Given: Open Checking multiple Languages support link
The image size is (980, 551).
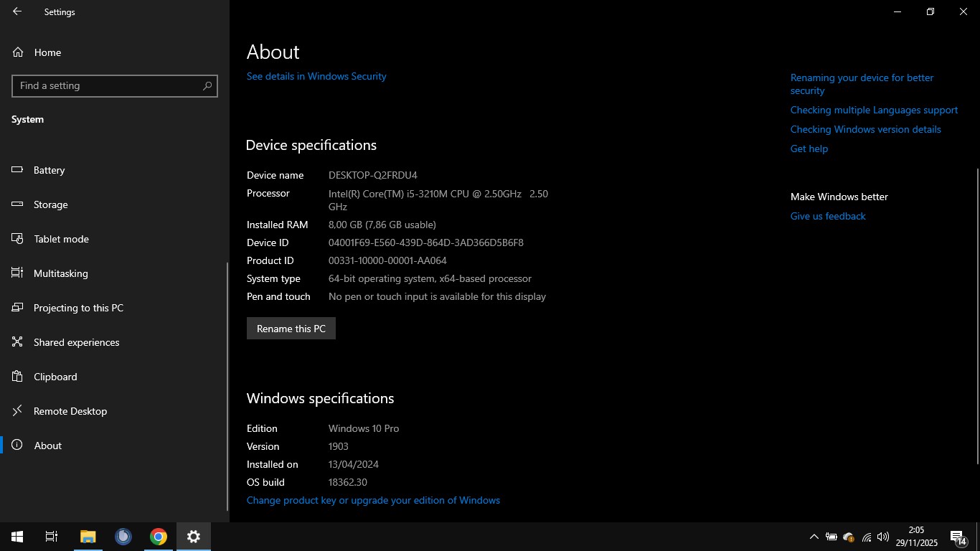Looking at the screenshot, I should point(874,110).
